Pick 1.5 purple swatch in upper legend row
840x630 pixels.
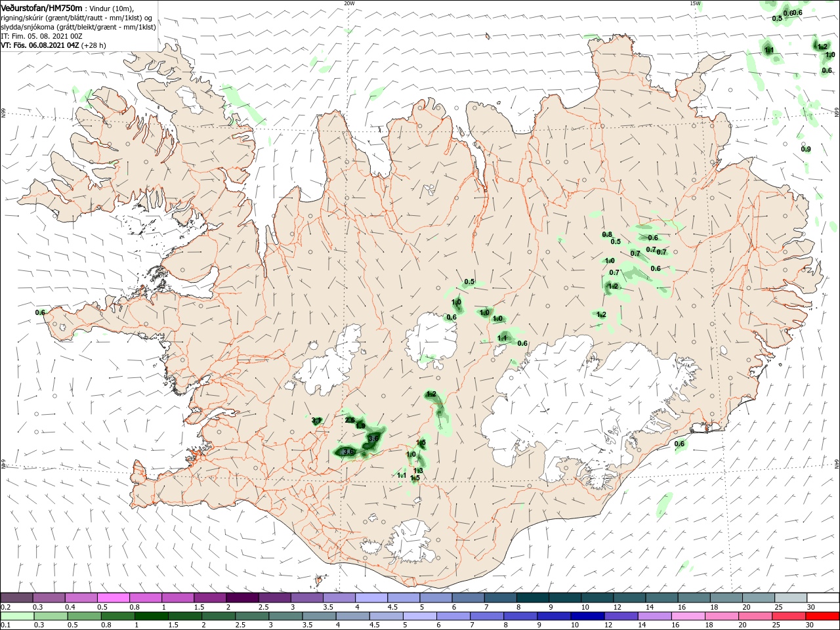click(209, 598)
